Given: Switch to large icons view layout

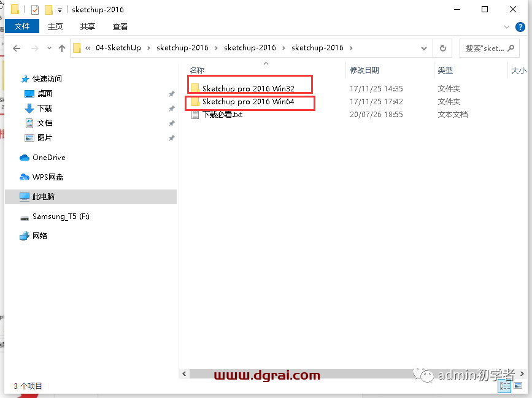Looking at the screenshot, I should [518, 386].
